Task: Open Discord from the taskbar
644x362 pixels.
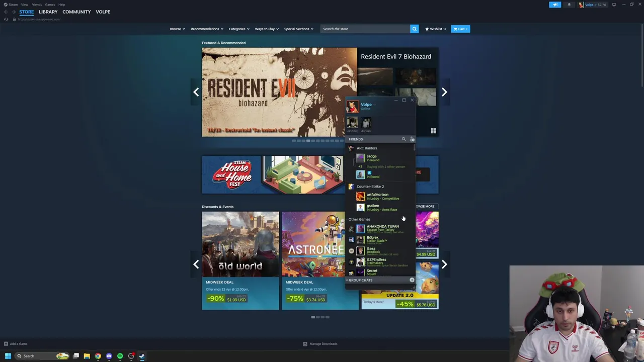Action: [x=109, y=356]
